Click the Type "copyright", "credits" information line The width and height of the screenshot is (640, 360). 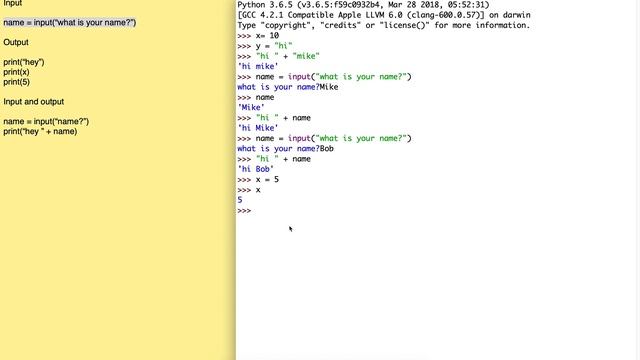point(384,25)
